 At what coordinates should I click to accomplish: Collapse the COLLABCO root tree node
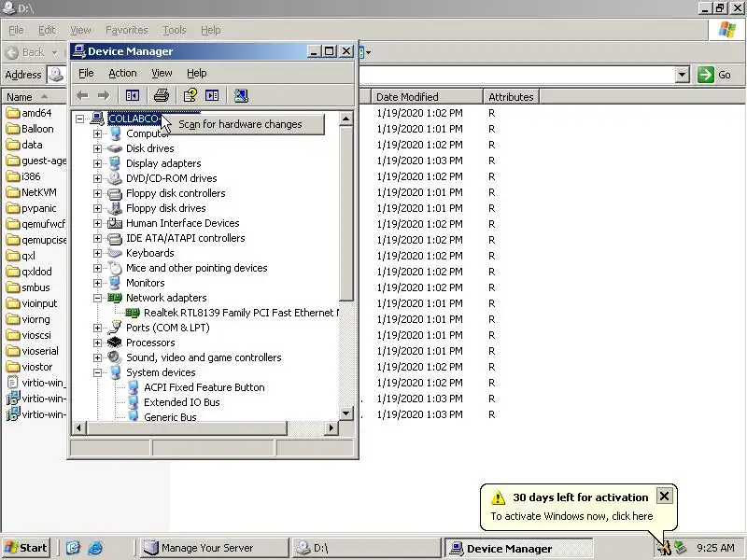(80, 119)
